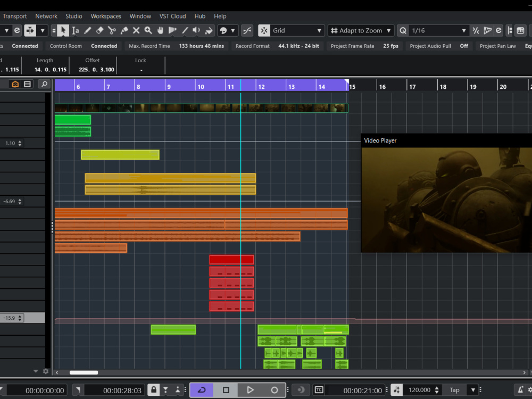The height and width of the screenshot is (399, 532).
Task: Open the Window menu
Action: (x=140, y=16)
